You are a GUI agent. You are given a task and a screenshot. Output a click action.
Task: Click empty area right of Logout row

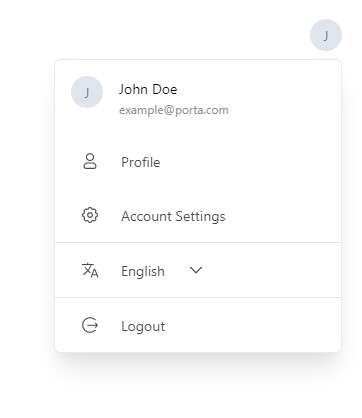click(x=253, y=326)
